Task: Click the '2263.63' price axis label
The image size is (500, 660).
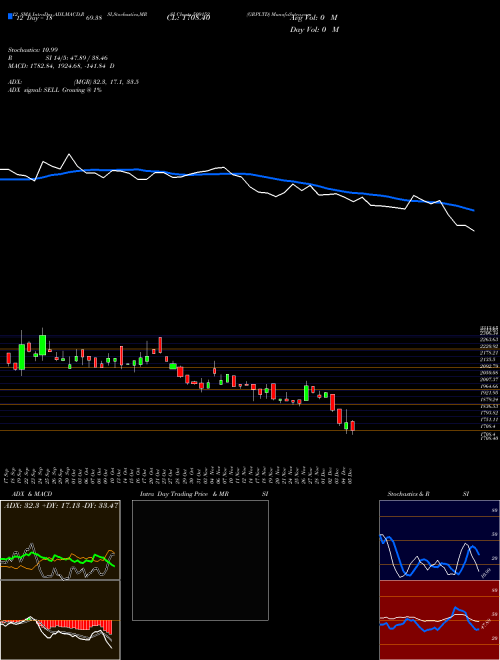Action: (490, 339)
